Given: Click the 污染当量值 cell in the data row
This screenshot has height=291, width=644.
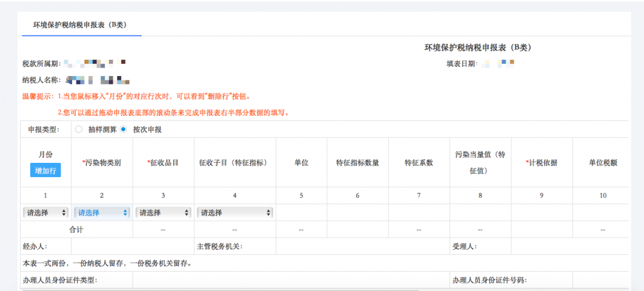Looking at the screenshot, I should (480, 212).
